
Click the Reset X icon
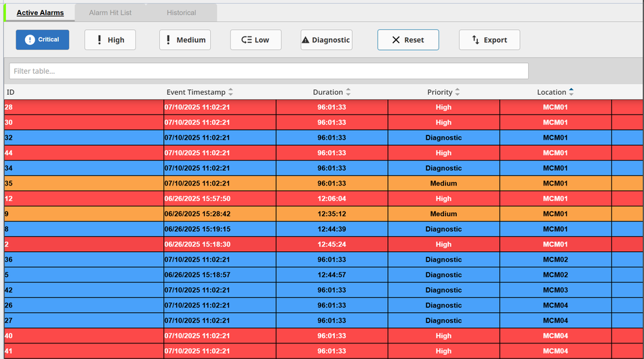396,40
